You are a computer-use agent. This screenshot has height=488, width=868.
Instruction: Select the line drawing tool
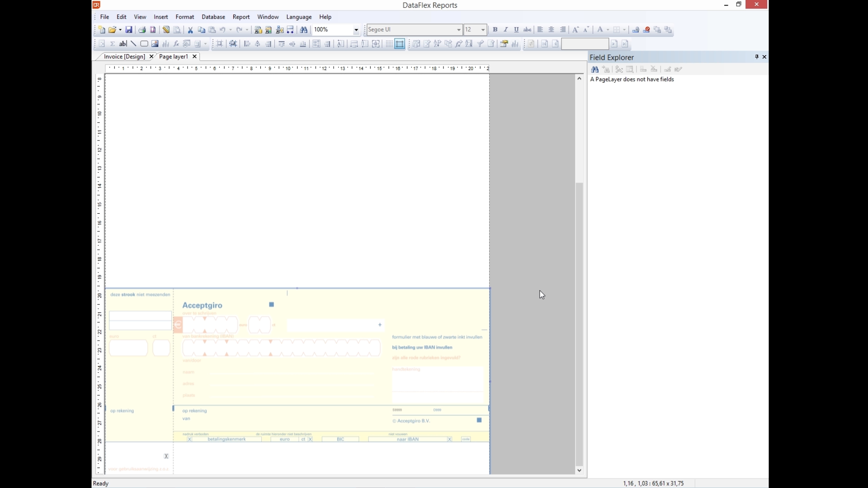click(133, 44)
